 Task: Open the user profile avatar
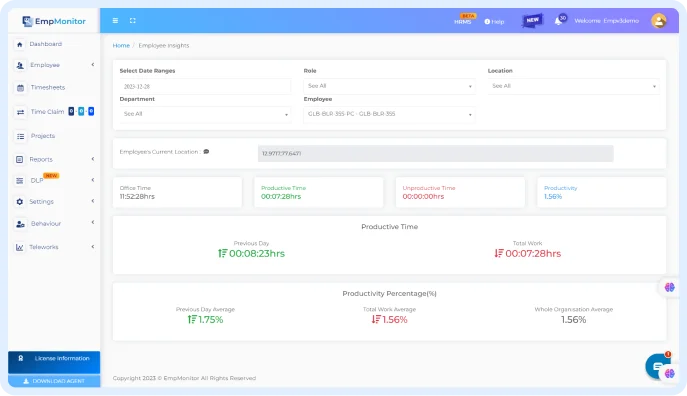(x=659, y=21)
